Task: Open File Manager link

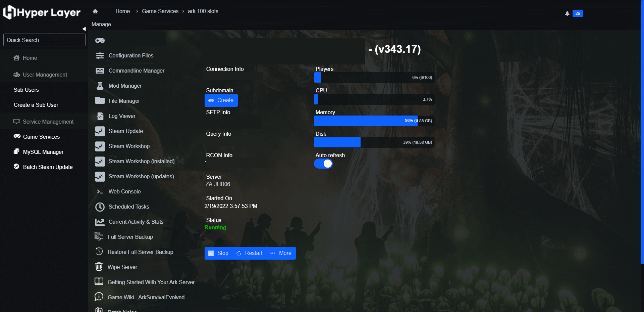Action: [x=124, y=101]
